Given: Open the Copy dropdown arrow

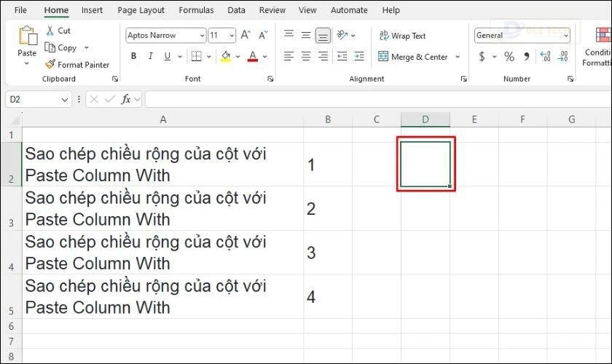Looking at the screenshot, I should point(86,47).
